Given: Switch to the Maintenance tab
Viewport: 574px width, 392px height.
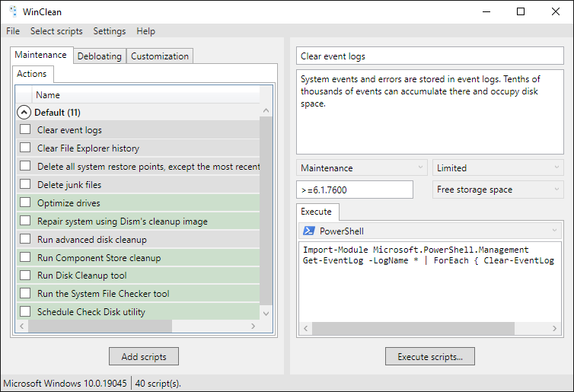Looking at the screenshot, I should [40, 55].
